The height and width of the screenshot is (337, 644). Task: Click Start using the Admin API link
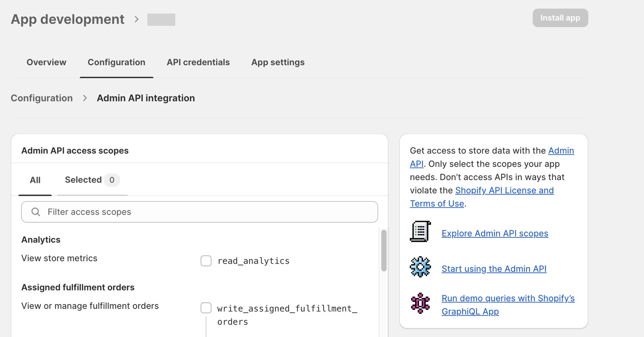click(494, 269)
